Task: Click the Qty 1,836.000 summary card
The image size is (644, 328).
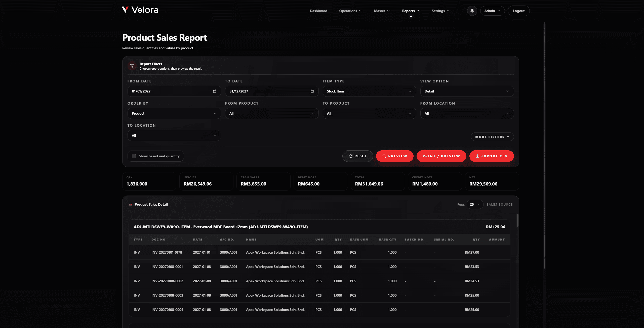Action: 149,181
